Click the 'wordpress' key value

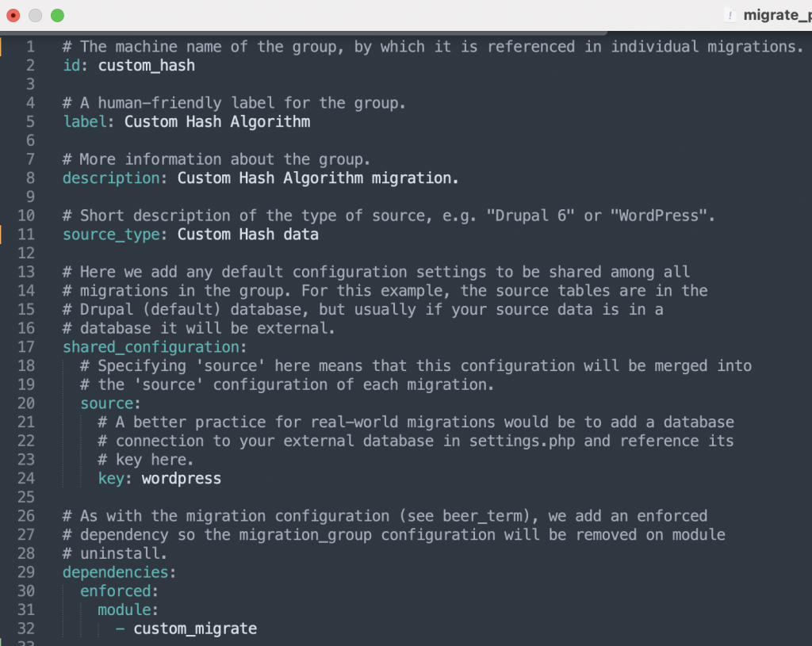coord(182,478)
